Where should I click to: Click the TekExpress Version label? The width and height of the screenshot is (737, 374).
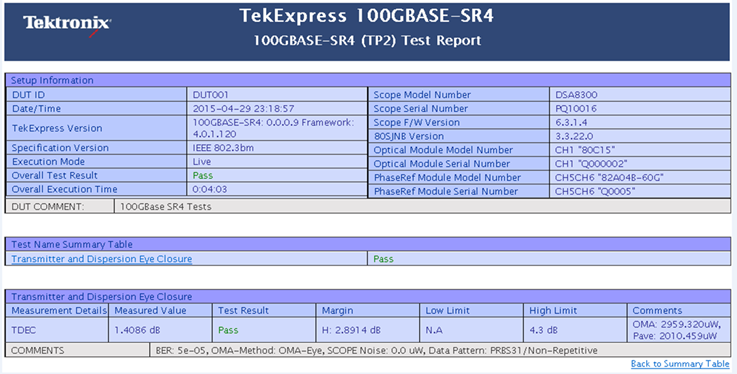(57, 128)
